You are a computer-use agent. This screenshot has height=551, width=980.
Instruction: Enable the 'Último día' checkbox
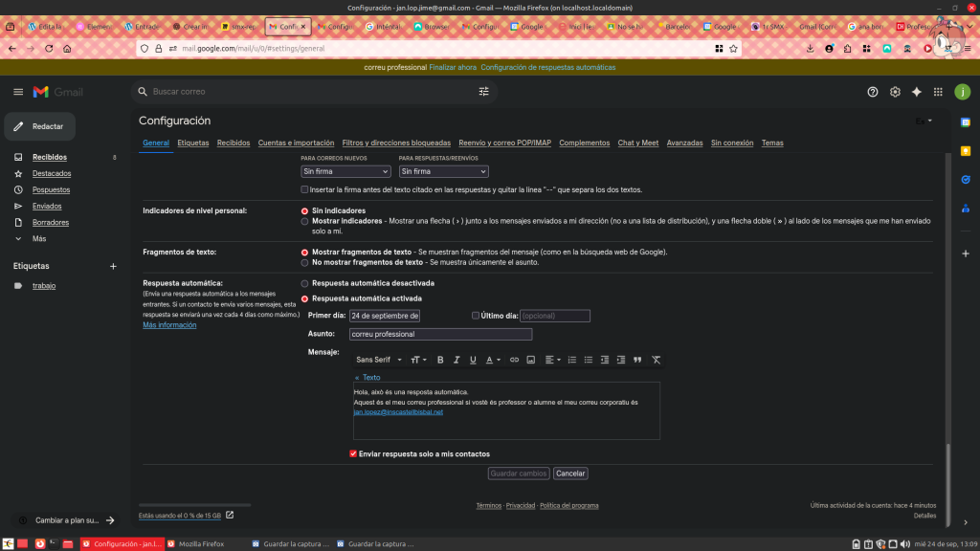(x=476, y=315)
